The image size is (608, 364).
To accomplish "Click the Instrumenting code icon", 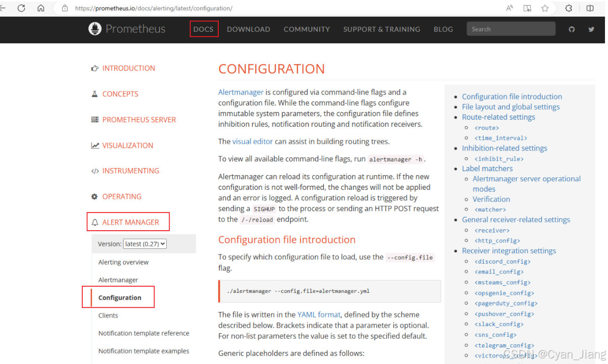I will point(94,171).
